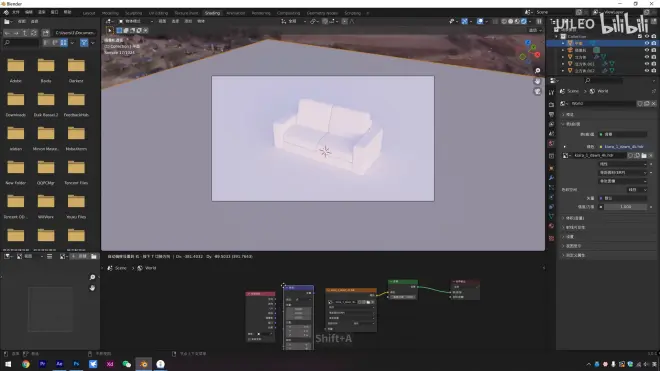The width and height of the screenshot is (660, 371).
Task: Click the viewport pan hand gizmo
Action: 538,81
